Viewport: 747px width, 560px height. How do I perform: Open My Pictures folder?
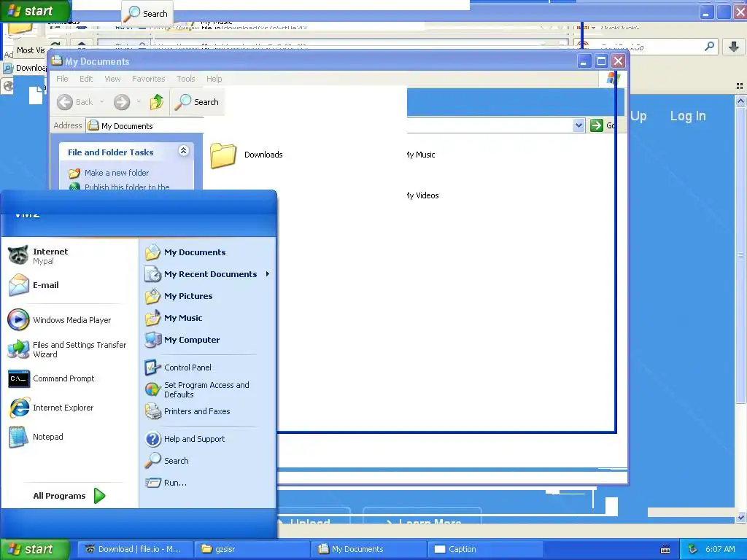tap(179, 296)
